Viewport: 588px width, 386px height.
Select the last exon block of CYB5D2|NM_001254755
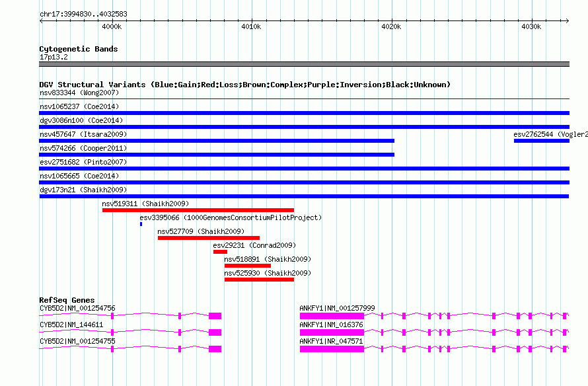(x=215, y=349)
